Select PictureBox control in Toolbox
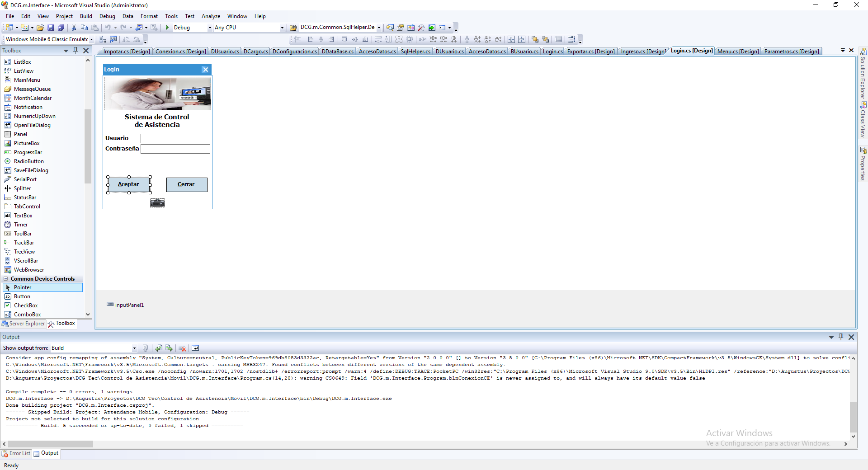The image size is (868, 470). pyautogui.click(x=27, y=143)
